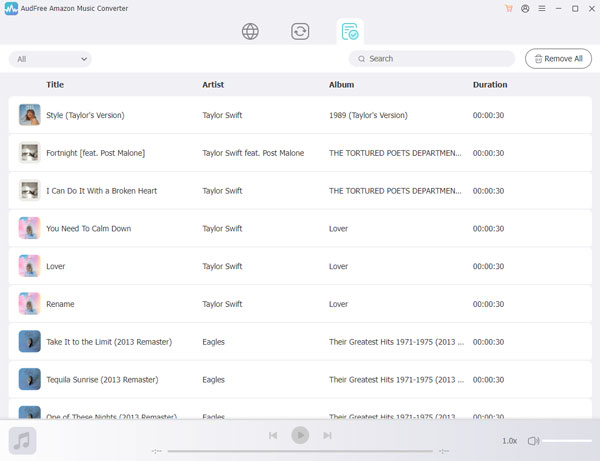Click the Rename track cover thumbnail

click(x=29, y=304)
